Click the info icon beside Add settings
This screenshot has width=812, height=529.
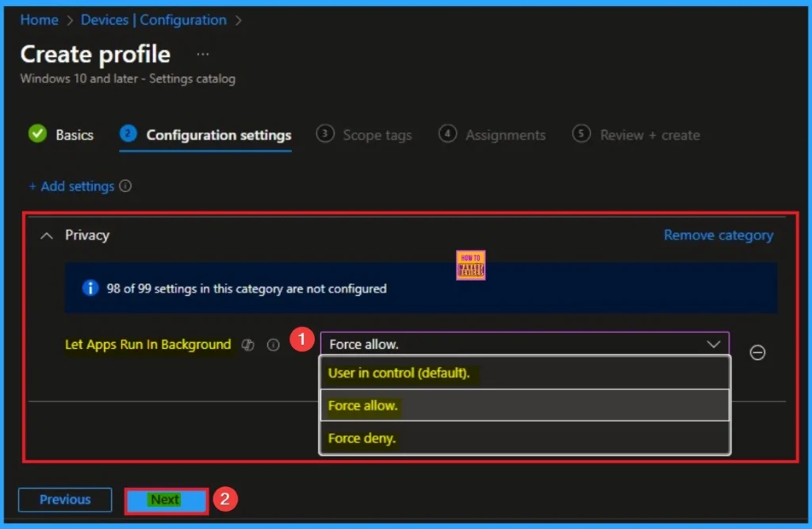pos(125,186)
